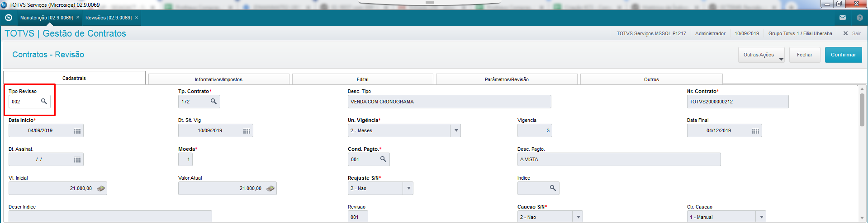Click the TOTVS home logo icon
Viewport: 868px width, 223px height.
[9, 18]
